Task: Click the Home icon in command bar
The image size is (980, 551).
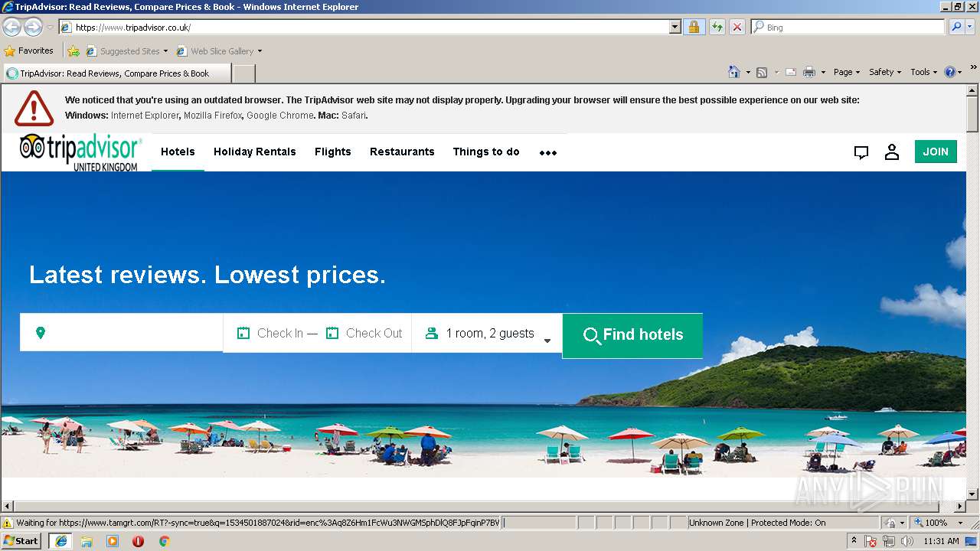Action: pos(734,72)
